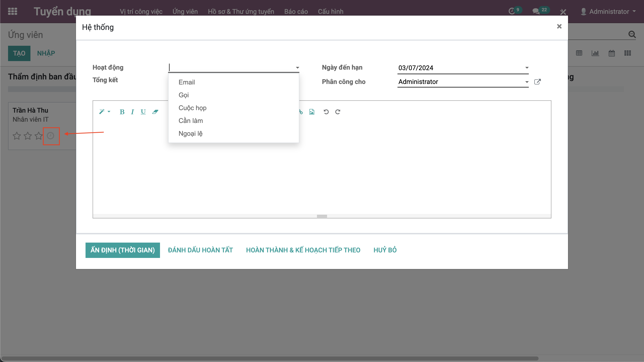Click the insert image icon
The image size is (644, 362).
pyautogui.click(x=312, y=112)
